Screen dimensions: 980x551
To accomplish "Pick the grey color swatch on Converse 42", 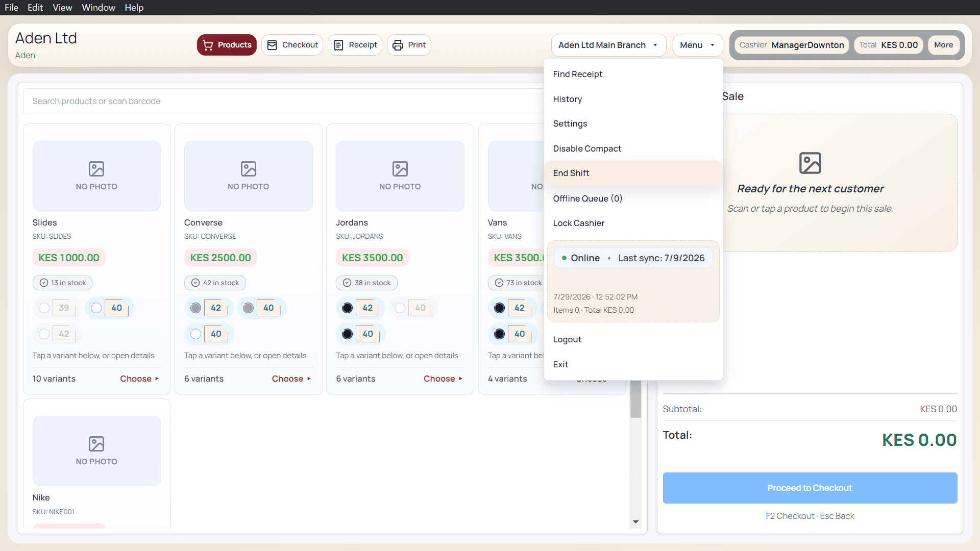I will 195,308.
